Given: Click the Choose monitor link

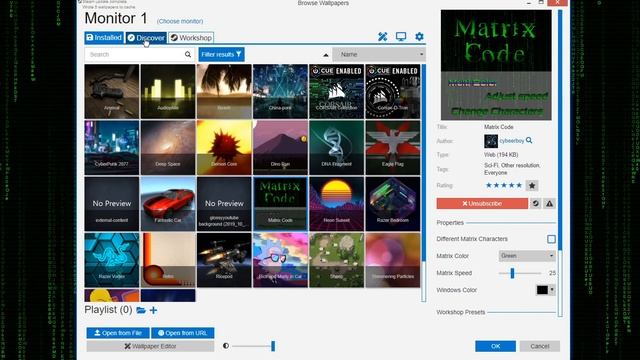Looking at the screenshot, I should [x=180, y=21].
